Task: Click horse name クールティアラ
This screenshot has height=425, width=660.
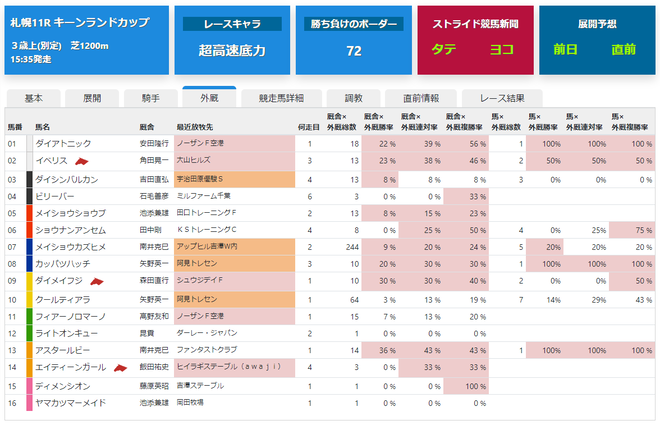Action: click(x=63, y=300)
